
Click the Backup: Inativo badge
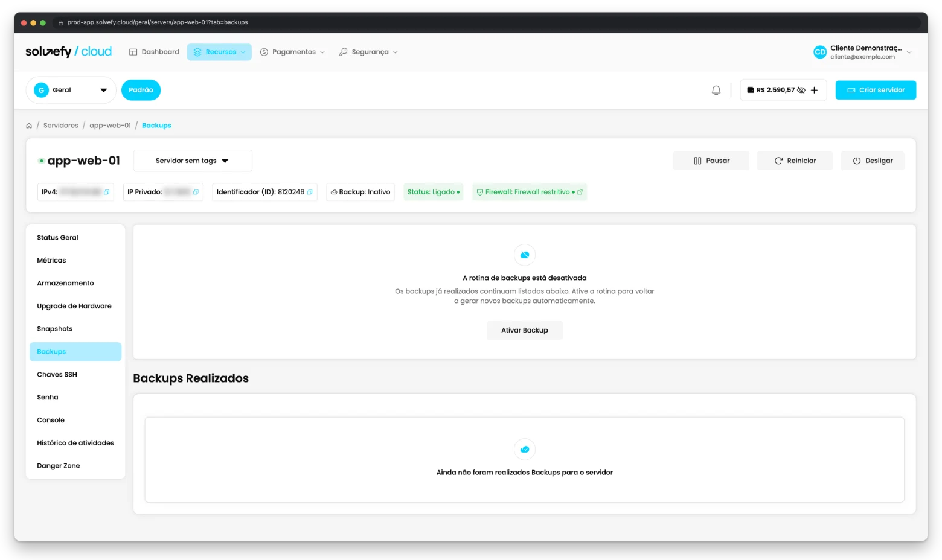point(360,192)
